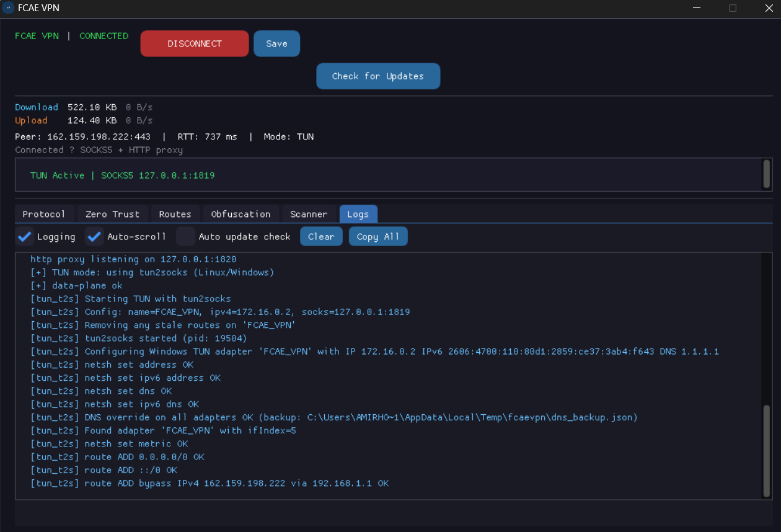Save the current VPN settings
Screen dimensions: 781x532
[276, 43]
